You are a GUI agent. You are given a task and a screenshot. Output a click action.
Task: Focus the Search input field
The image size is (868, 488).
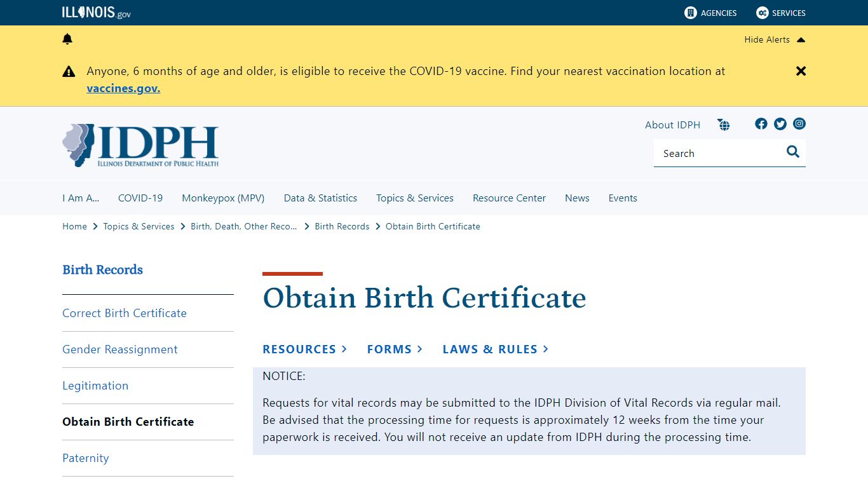point(719,153)
